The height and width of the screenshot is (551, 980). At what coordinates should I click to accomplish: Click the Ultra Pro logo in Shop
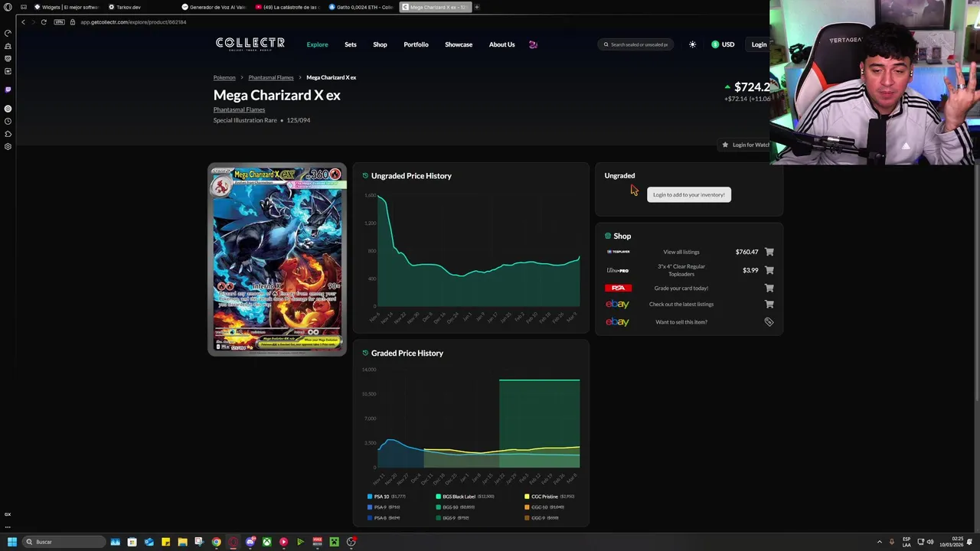[618, 270]
